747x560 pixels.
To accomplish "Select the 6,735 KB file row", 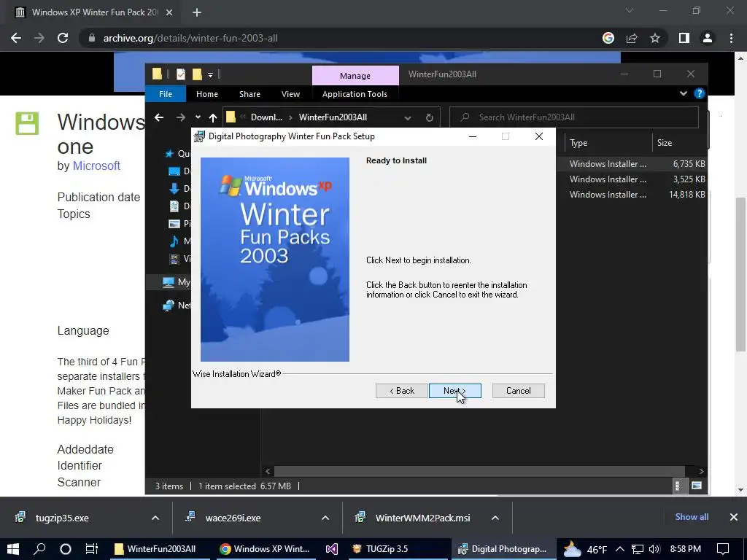I will click(x=631, y=164).
